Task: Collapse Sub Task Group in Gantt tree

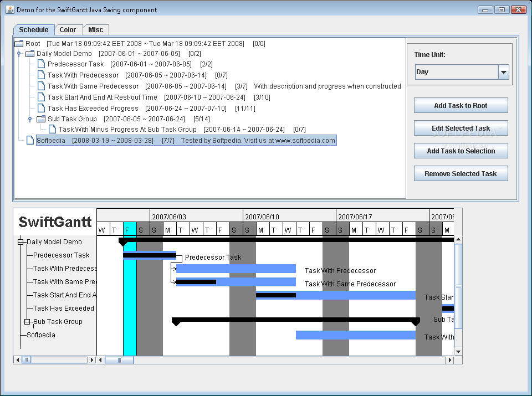Action: pos(27,321)
